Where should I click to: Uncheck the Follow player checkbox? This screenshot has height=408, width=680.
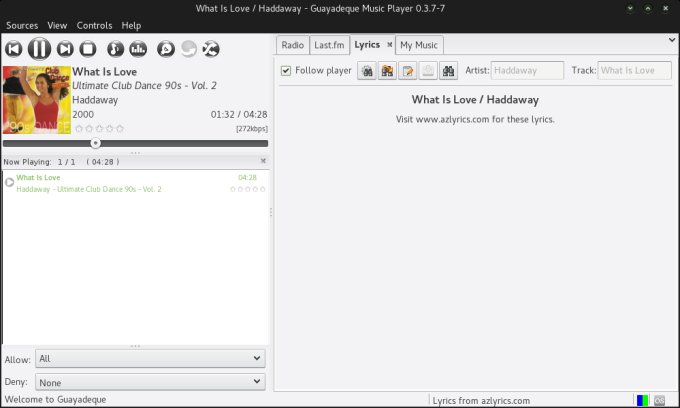[286, 70]
